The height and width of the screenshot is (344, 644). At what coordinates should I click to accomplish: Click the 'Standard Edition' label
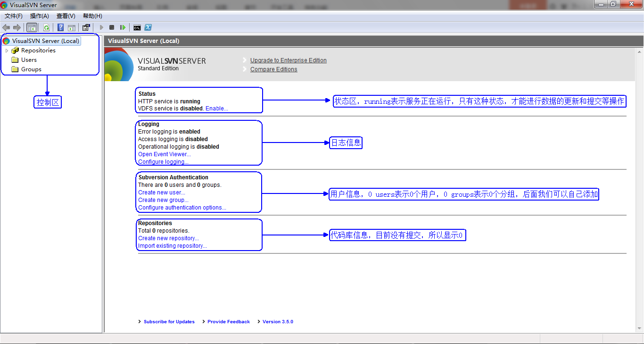pos(158,68)
